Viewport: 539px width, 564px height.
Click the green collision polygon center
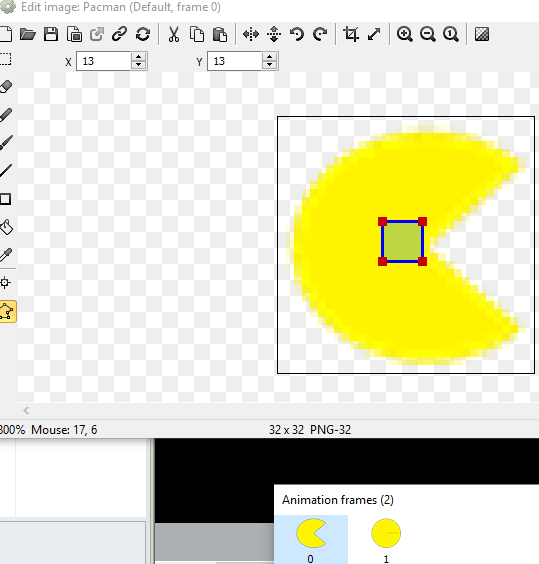[x=402, y=241]
